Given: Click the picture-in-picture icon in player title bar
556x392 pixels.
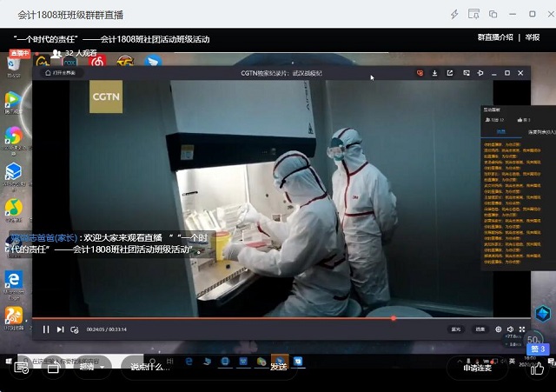Looking at the screenshot, I should point(467,73).
